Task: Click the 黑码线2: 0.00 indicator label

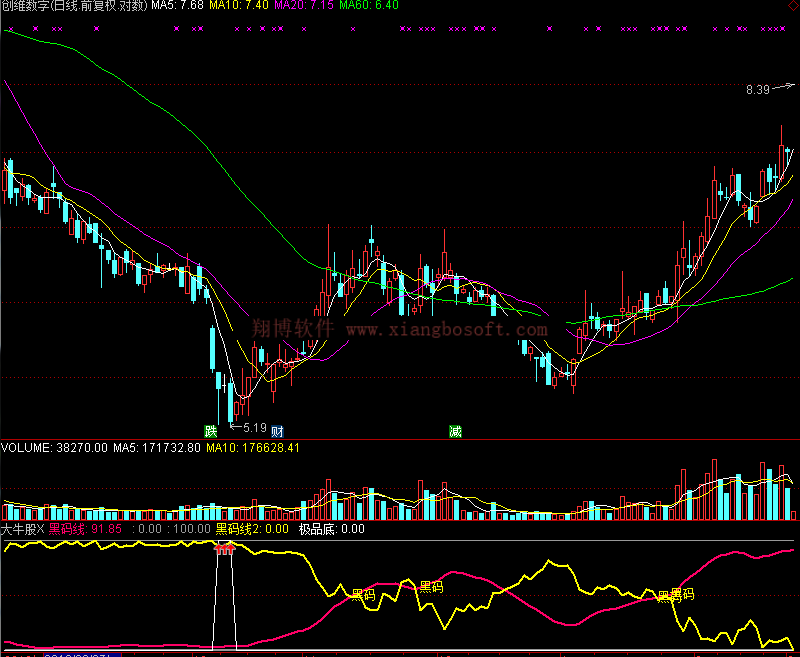Action: [x=252, y=529]
